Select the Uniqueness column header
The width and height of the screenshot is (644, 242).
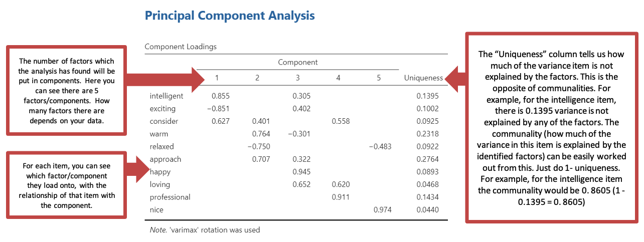pyautogui.click(x=423, y=78)
